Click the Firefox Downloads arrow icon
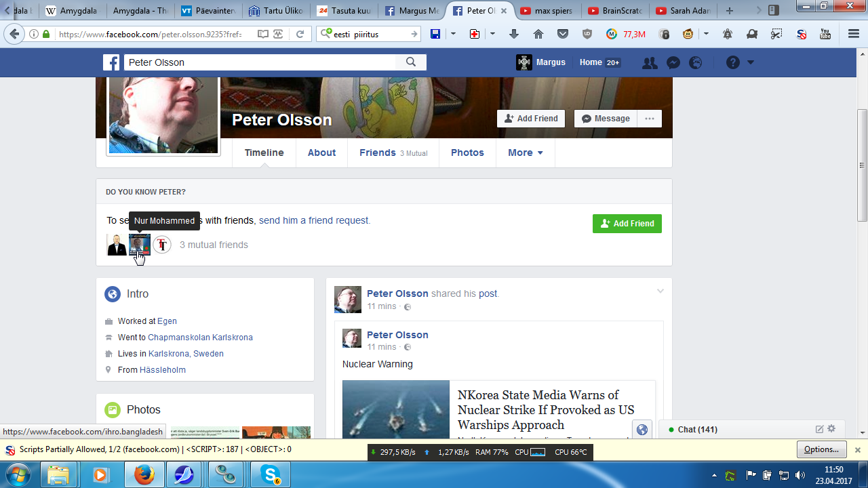The image size is (868, 488). (x=514, y=34)
